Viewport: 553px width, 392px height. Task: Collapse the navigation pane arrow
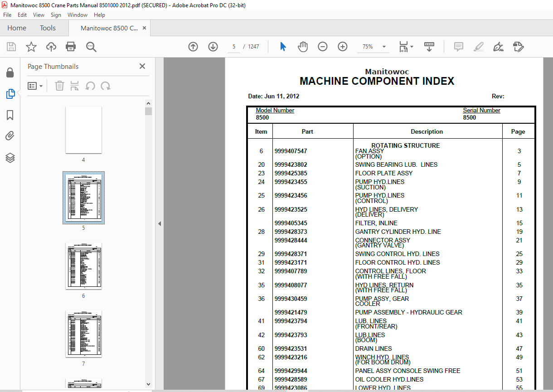tap(160, 224)
